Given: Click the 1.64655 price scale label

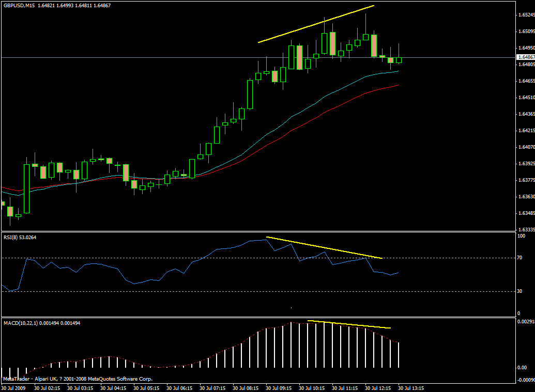Looking at the screenshot, I should tap(526, 81).
